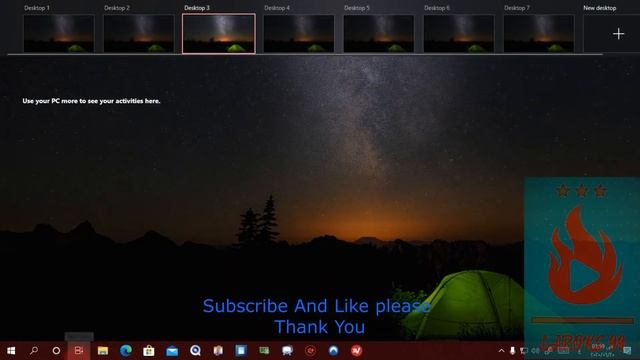The height and width of the screenshot is (360, 640).
Task: Switch to the Desktop 4 thumbnail
Action: 299,33
